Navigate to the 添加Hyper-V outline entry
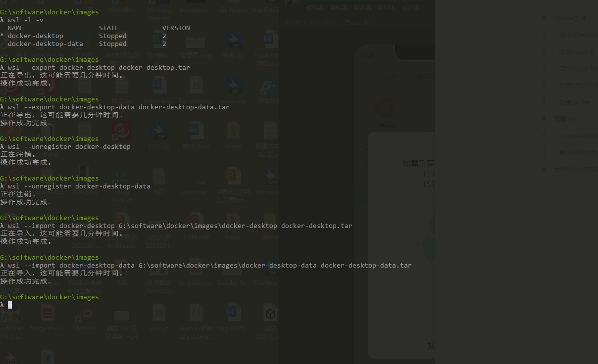Screen dimensions: 598x364 576,52
